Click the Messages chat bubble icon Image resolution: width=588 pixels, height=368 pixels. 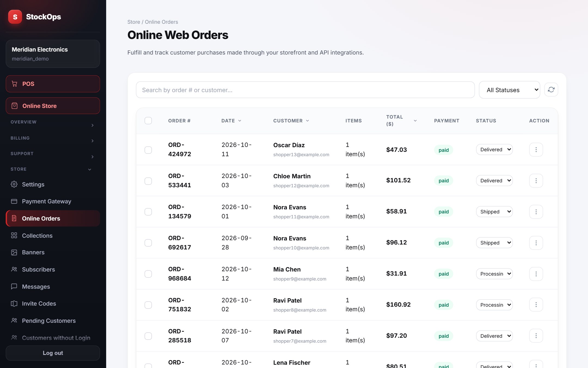[14, 286]
